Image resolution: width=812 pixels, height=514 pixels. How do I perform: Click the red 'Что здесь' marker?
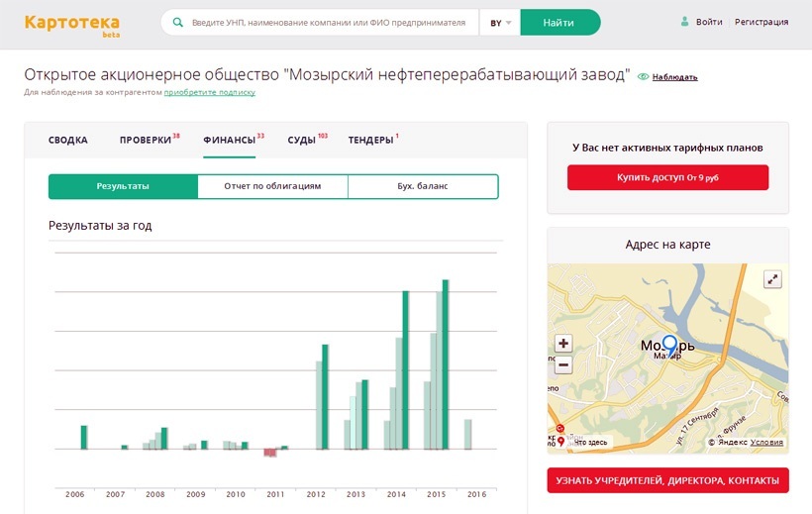pyautogui.click(x=561, y=442)
